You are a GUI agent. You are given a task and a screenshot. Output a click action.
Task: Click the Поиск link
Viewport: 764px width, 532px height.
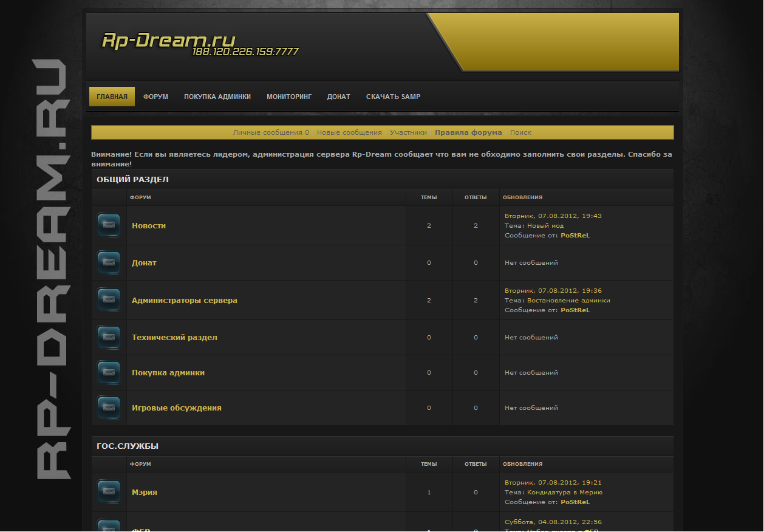point(520,132)
